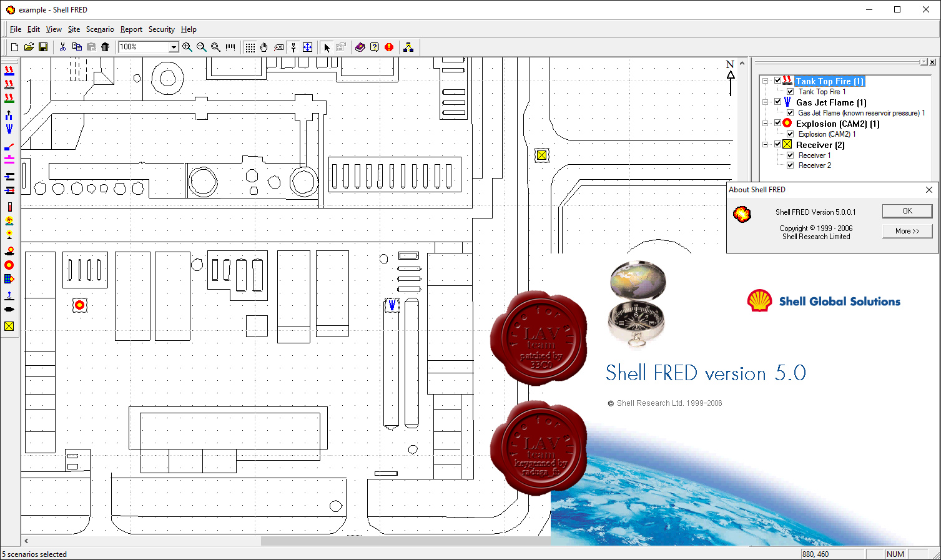Click the plain magnifier zoom tool icon
941x560 pixels.
point(216,47)
